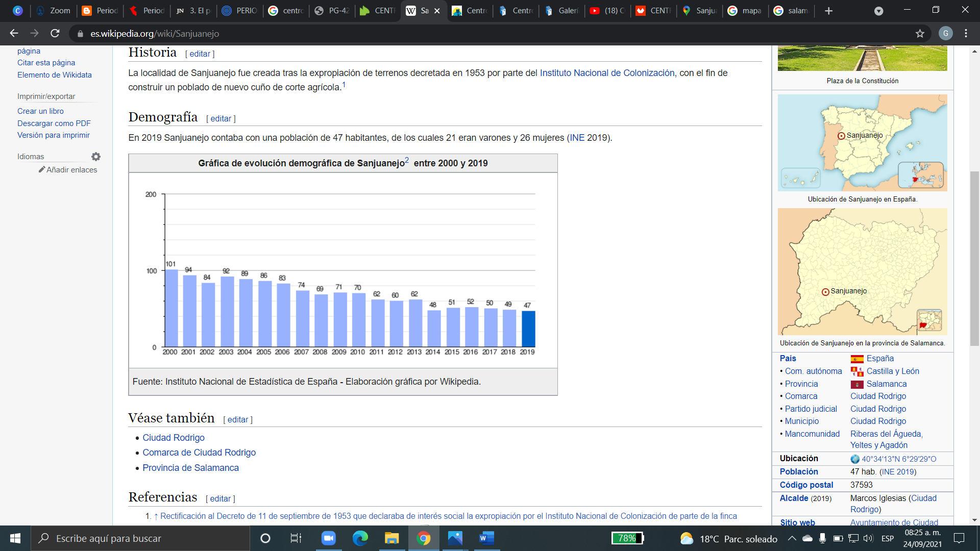Click the Añadir enlaces pencil icon

[x=42, y=170]
